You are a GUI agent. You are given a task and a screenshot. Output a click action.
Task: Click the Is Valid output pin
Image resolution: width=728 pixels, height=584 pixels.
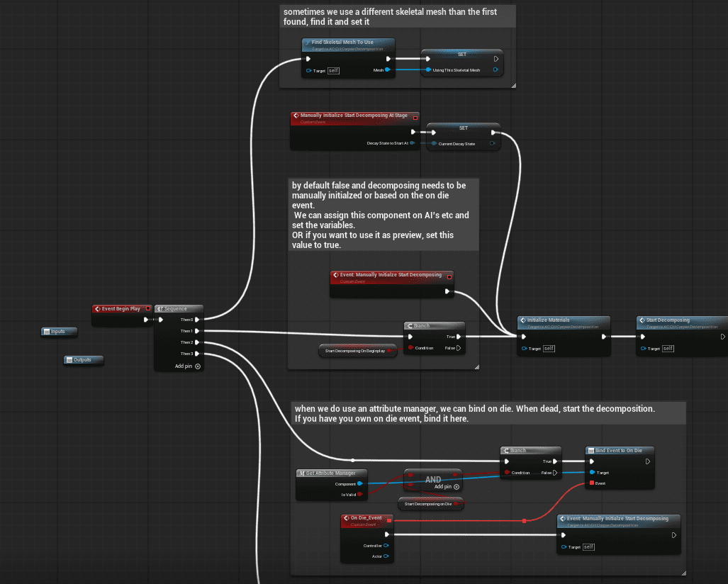[360, 495]
